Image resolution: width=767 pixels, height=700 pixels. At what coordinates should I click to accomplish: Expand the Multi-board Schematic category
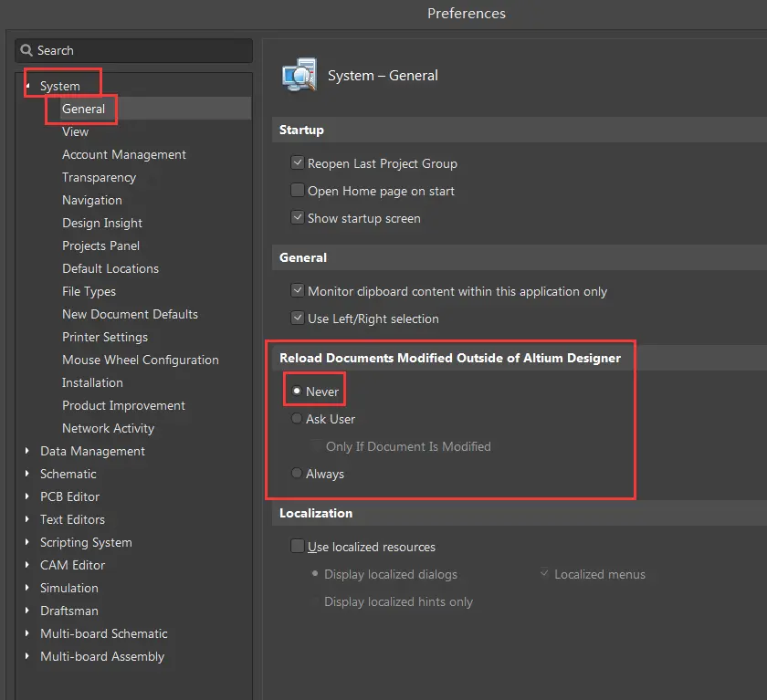(27, 633)
